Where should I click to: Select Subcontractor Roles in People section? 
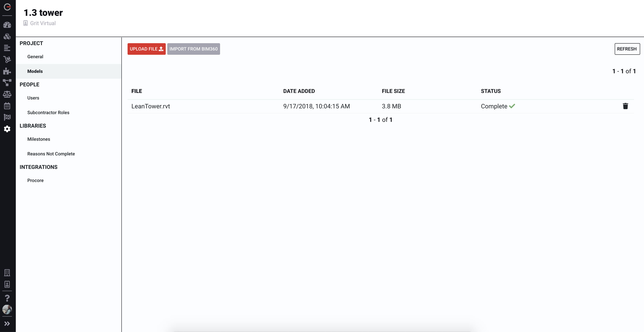pos(48,113)
